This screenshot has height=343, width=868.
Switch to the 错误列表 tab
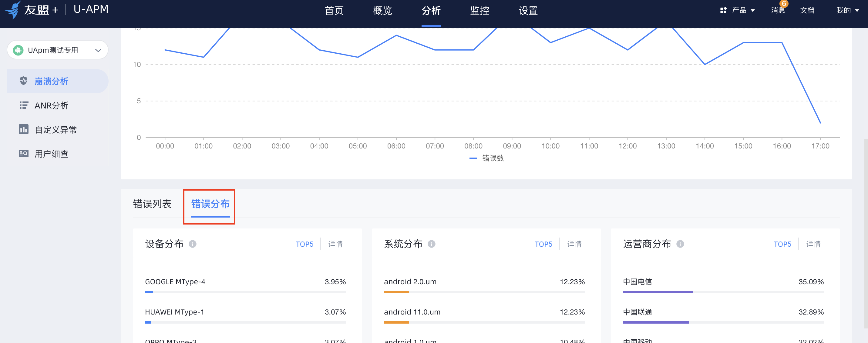pos(152,204)
